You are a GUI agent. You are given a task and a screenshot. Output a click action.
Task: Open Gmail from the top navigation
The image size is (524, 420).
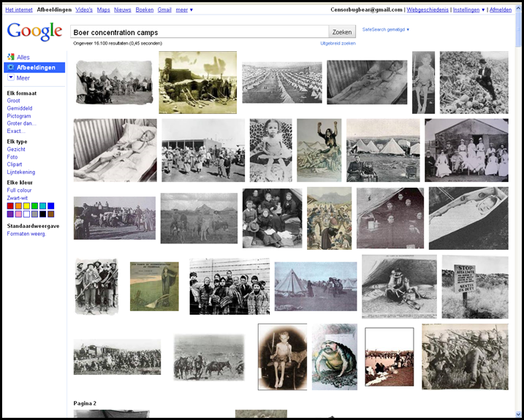[164, 9]
